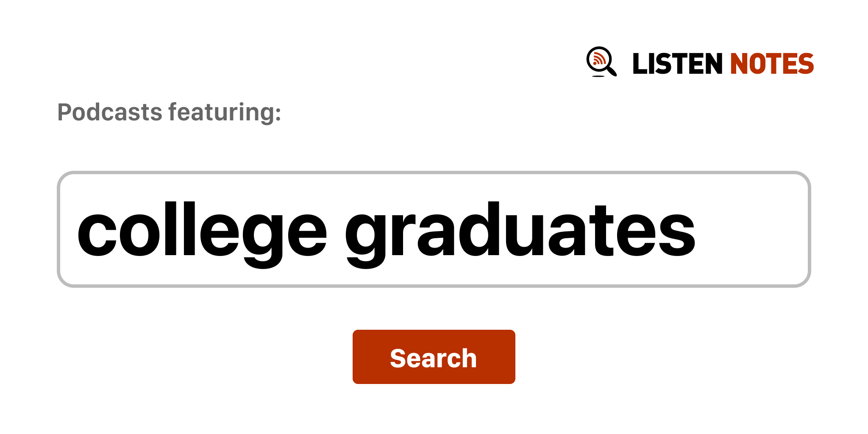Click the word "featuring:" in the gray label
This screenshot has width=868, height=434.
pos(225,112)
